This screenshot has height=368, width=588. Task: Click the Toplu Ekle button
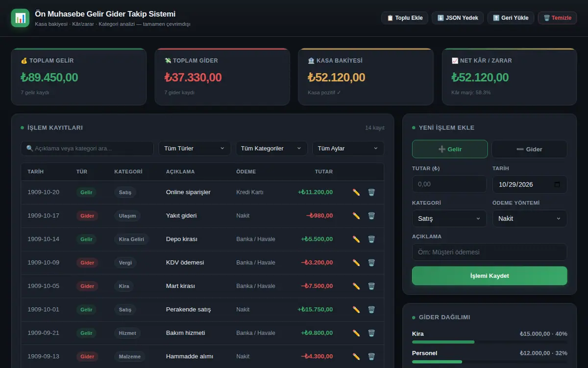pos(405,18)
